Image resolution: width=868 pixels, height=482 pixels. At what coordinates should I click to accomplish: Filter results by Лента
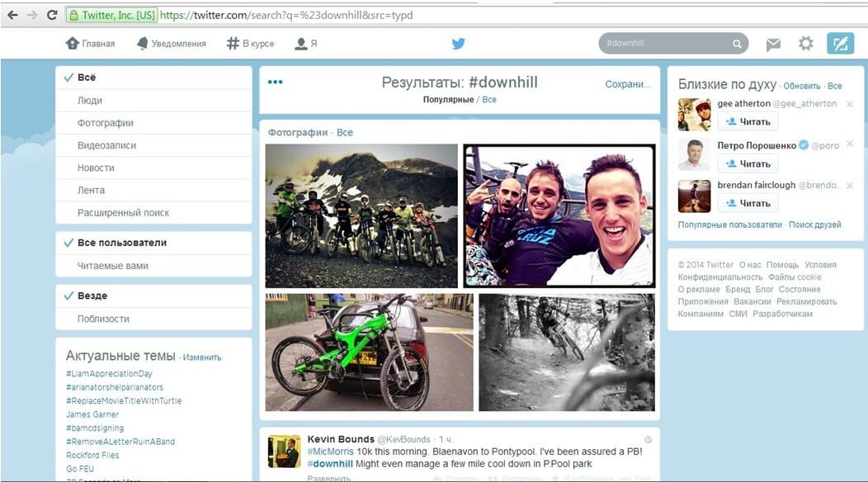(x=154, y=190)
